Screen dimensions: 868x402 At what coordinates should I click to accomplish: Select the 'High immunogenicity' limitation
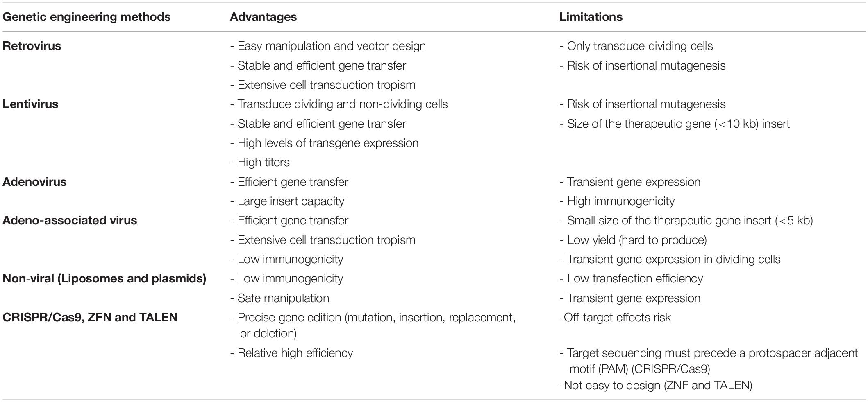click(620, 201)
